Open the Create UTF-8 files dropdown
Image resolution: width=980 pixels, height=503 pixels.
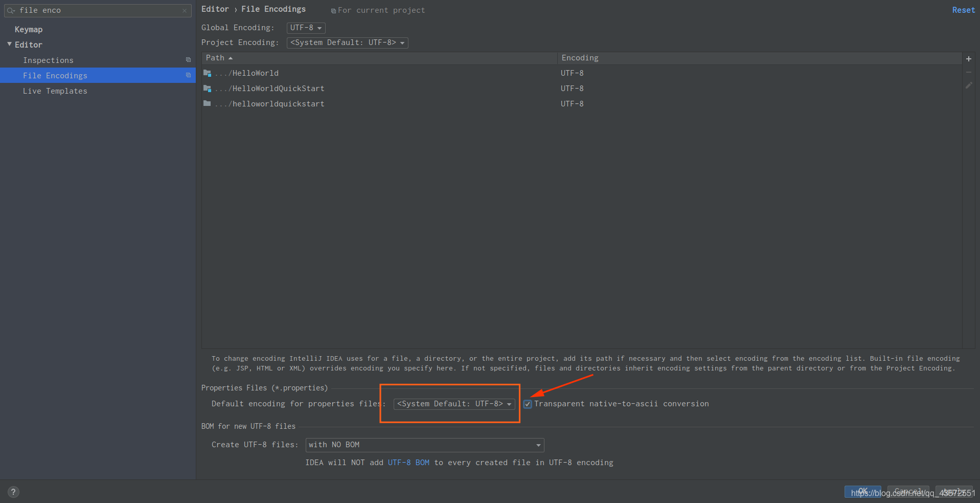(x=425, y=445)
